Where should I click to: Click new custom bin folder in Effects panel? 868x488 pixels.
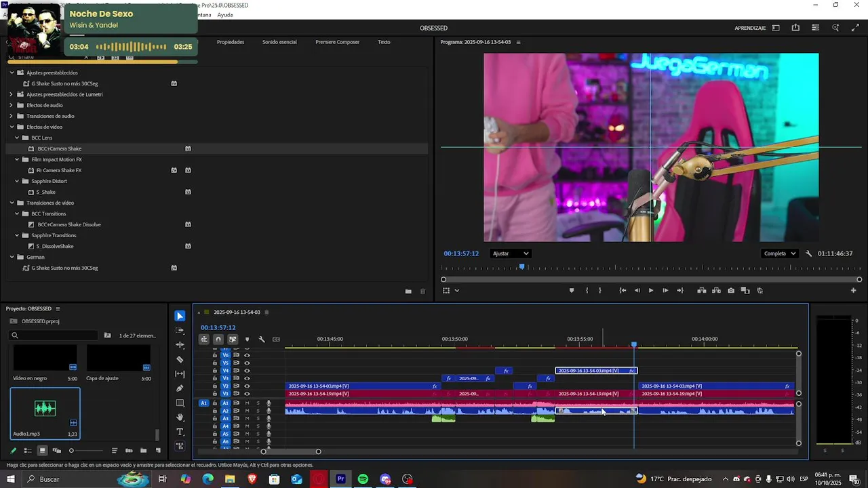coord(408,291)
